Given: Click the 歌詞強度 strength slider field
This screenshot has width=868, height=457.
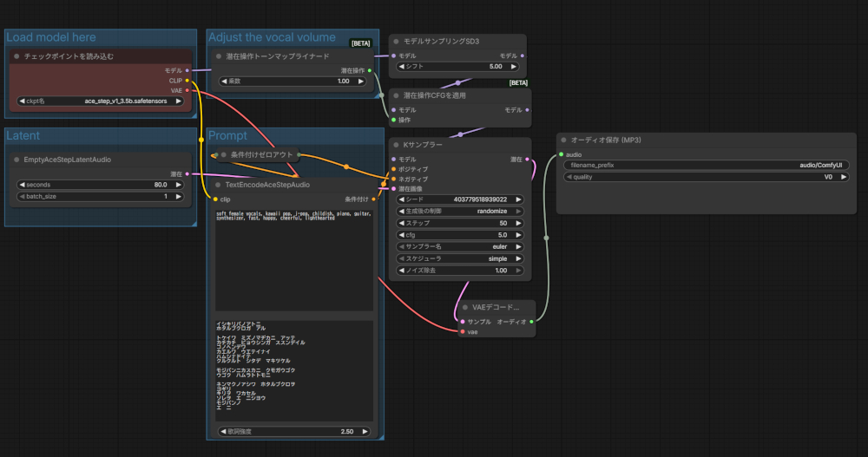Looking at the screenshot, I should point(293,431).
